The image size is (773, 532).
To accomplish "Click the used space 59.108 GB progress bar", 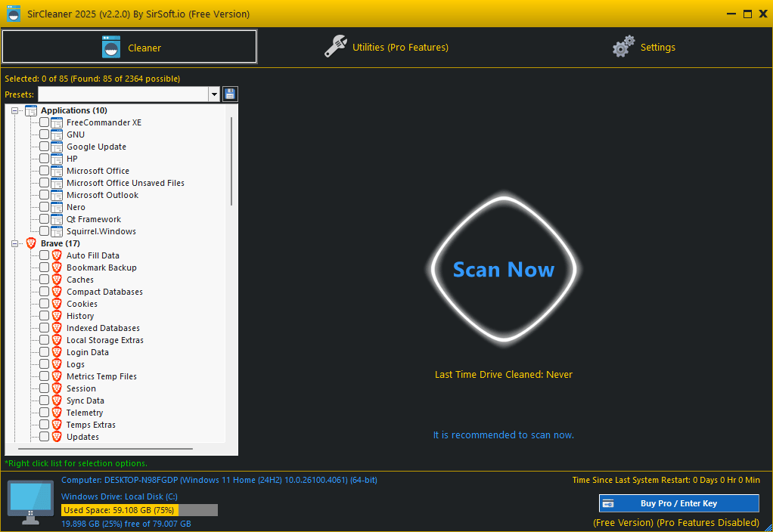I will [x=139, y=510].
